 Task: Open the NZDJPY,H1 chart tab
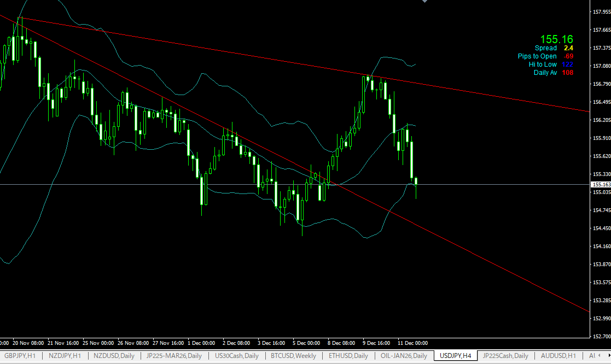(x=65, y=356)
